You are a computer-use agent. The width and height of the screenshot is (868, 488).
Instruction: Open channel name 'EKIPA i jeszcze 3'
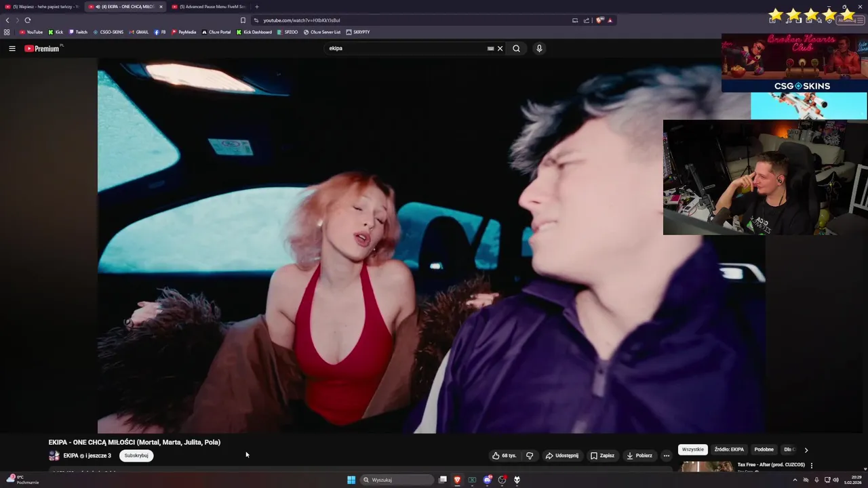[87, 455]
